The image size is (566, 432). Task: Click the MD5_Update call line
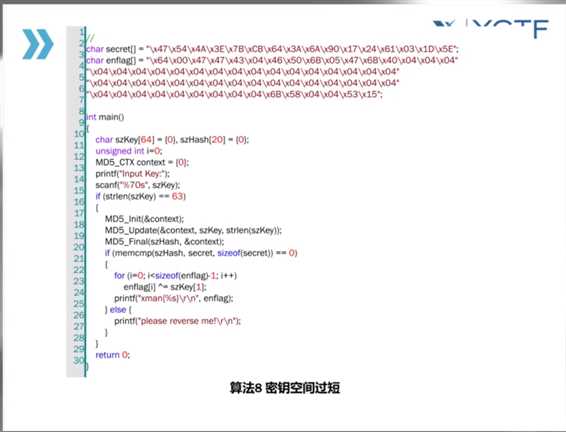[x=193, y=230]
